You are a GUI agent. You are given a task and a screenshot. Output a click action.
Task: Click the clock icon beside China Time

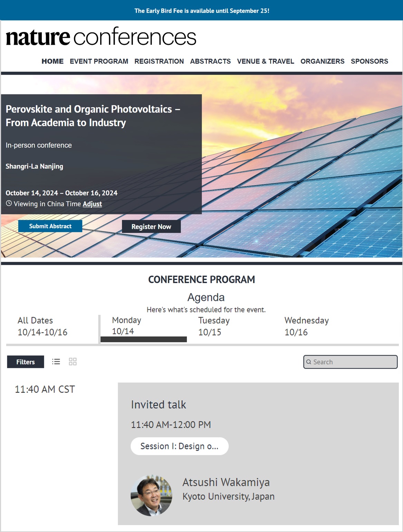[9, 203]
